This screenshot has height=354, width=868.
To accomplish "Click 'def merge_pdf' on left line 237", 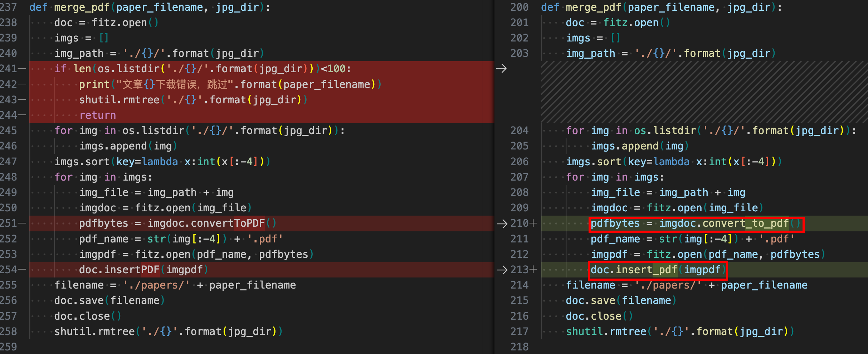I will pyautogui.click(x=70, y=7).
